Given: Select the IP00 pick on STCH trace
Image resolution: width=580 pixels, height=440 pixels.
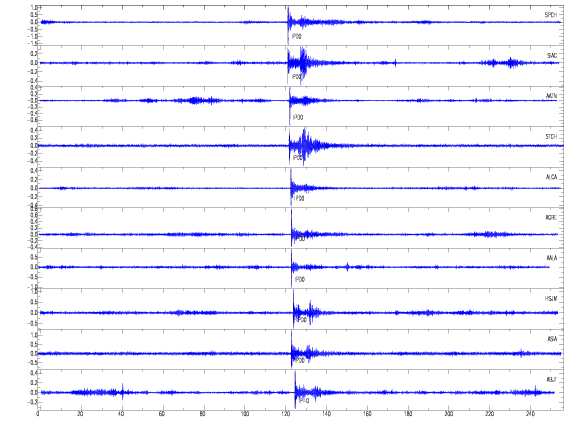Looking at the screenshot, I should tap(298, 158).
